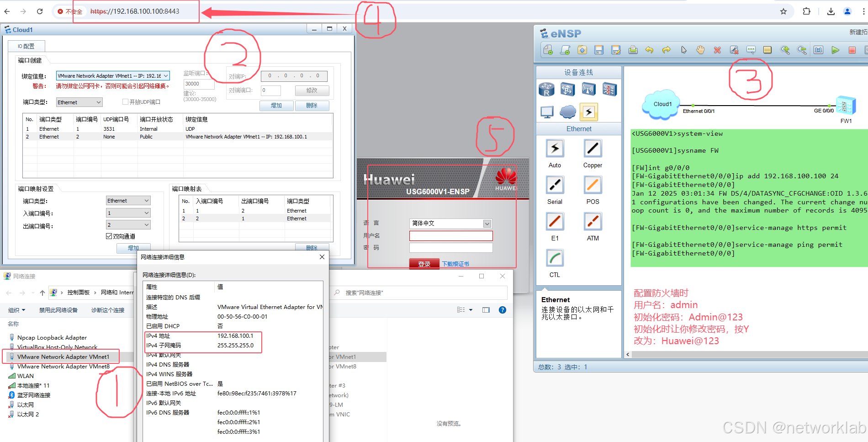Click the 修改 button beside 对端端口
This screenshot has width=868, height=442.
point(312,91)
